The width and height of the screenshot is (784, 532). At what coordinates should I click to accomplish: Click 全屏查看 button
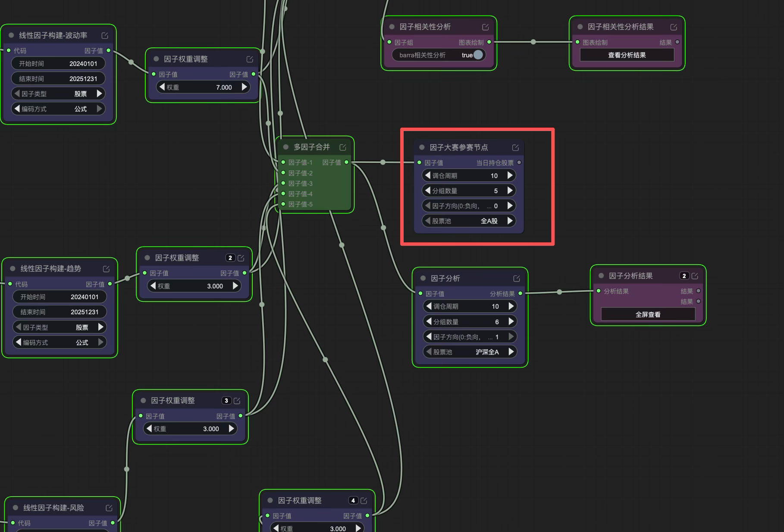pos(648,314)
